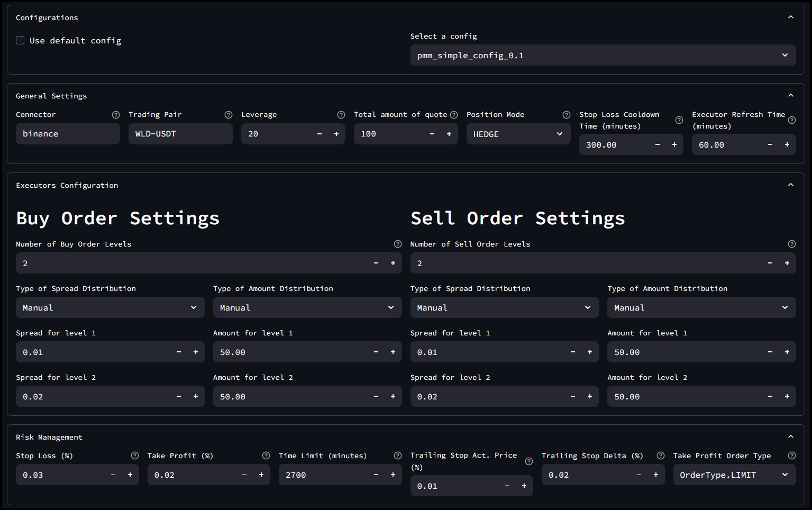The width and height of the screenshot is (812, 510).
Task: Open the Take Profit Order Type dropdown
Action: click(x=734, y=475)
